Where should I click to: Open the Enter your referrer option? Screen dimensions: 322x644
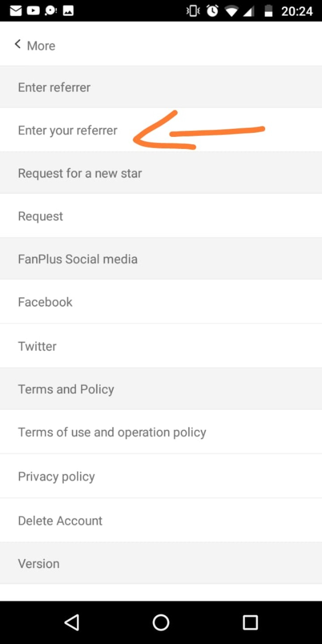[68, 130]
